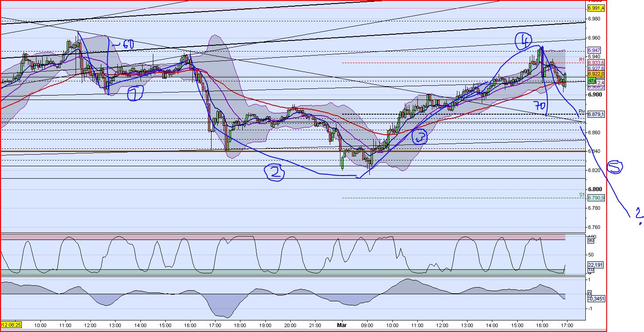Image resolution: width=644 pixels, height=332 pixels.
Task: Click the Mar date label on time axis
Action: pos(341,324)
